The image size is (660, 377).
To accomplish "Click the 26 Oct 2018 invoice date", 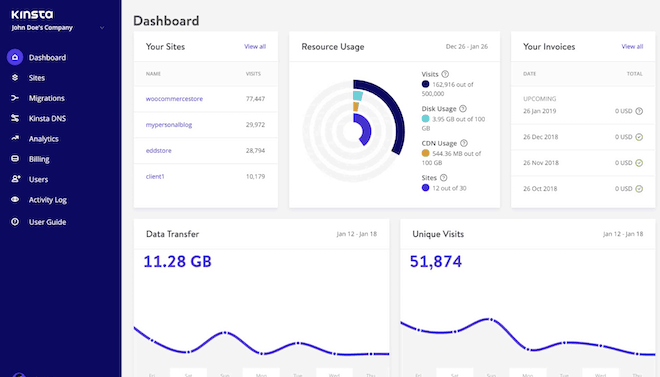I will (x=540, y=188).
